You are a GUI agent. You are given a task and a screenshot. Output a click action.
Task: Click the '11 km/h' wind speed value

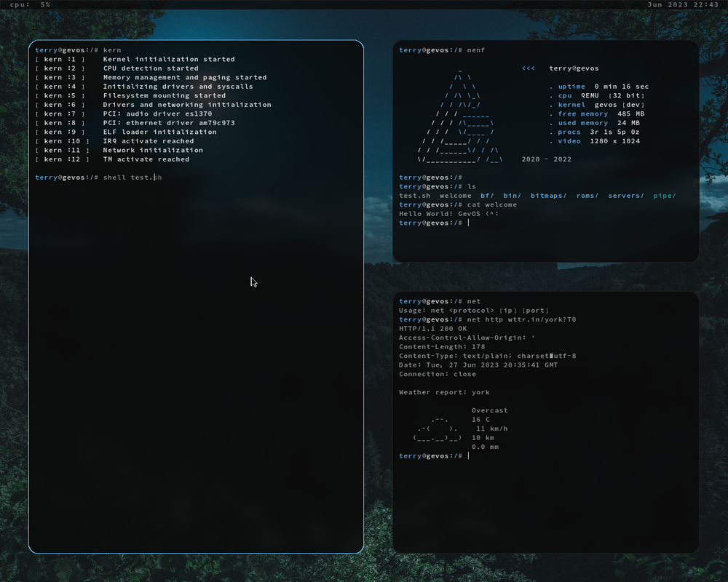point(492,428)
